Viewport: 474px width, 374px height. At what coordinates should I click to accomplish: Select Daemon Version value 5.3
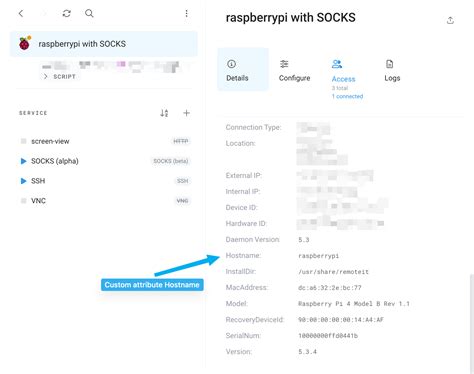(x=304, y=240)
